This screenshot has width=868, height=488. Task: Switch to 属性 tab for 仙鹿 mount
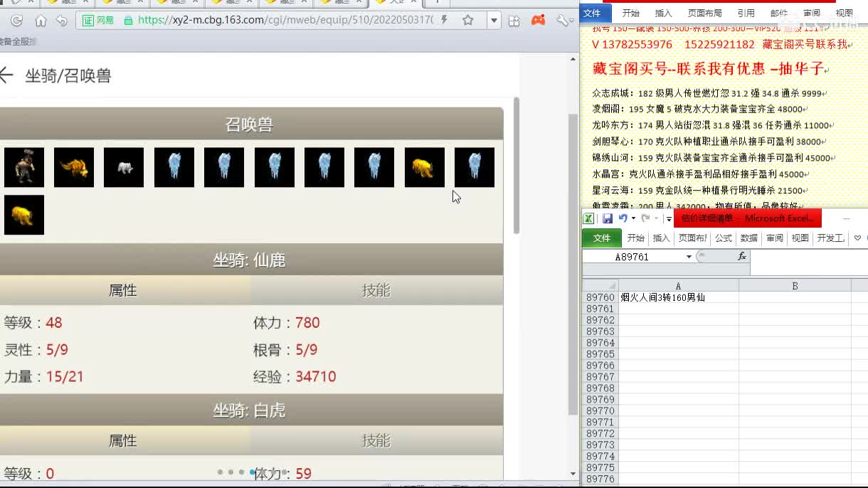point(123,290)
